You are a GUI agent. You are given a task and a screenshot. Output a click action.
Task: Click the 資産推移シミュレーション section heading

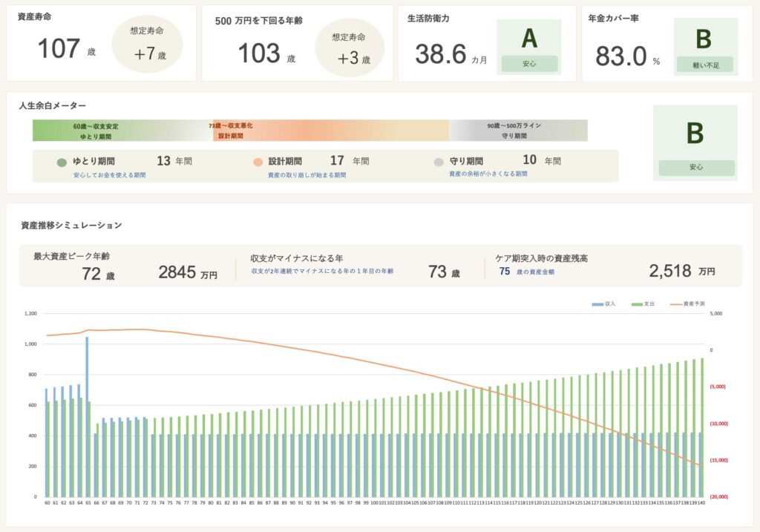pyautogui.click(x=71, y=225)
